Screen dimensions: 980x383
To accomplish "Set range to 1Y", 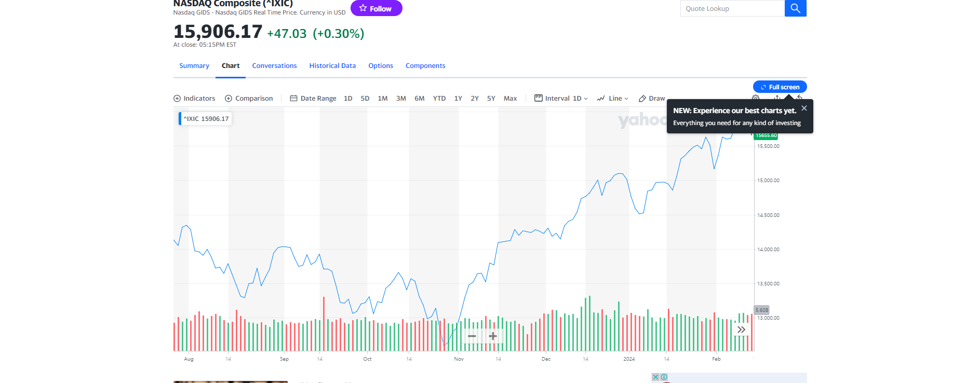I will [x=458, y=99].
